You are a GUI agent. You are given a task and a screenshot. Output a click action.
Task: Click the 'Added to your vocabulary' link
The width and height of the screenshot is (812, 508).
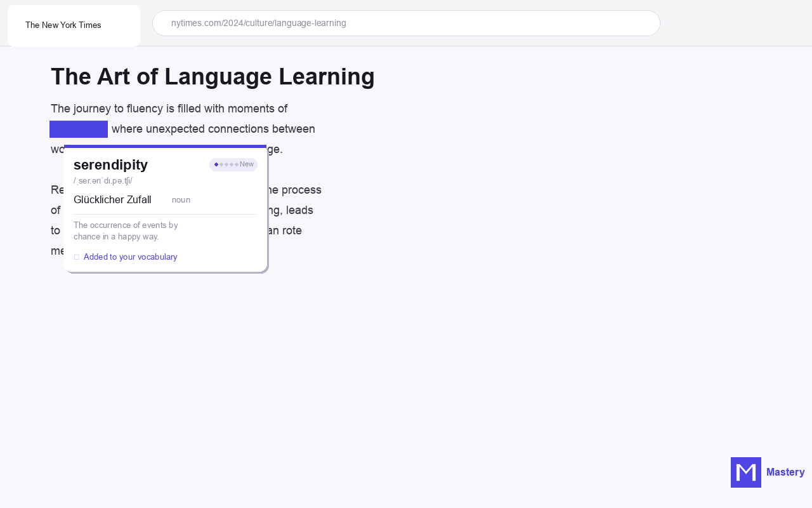click(x=130, y=257)
